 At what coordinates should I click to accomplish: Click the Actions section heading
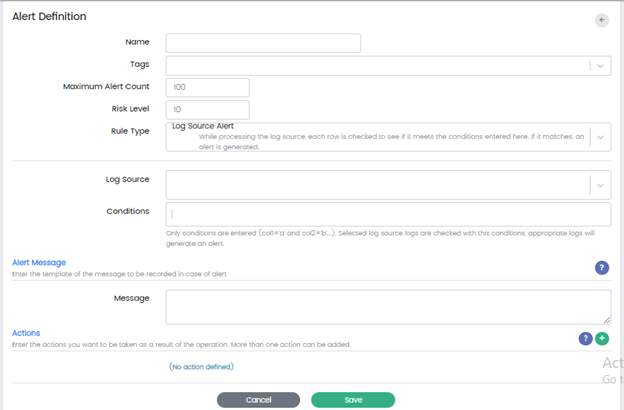(26, 332)
